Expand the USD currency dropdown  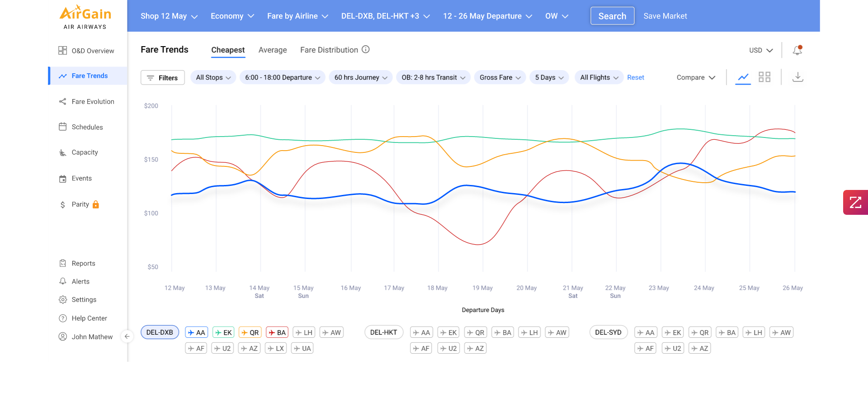click(x=760, y=50)
